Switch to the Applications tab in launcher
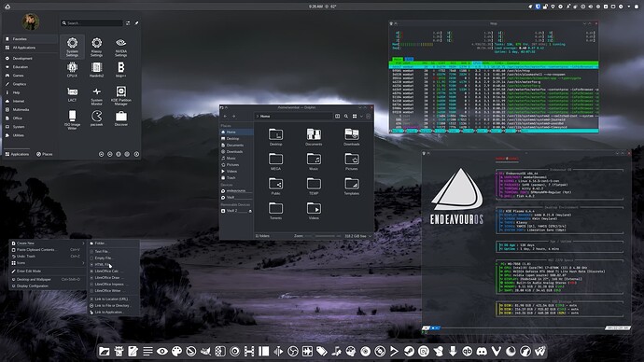 tap(17, 154)
